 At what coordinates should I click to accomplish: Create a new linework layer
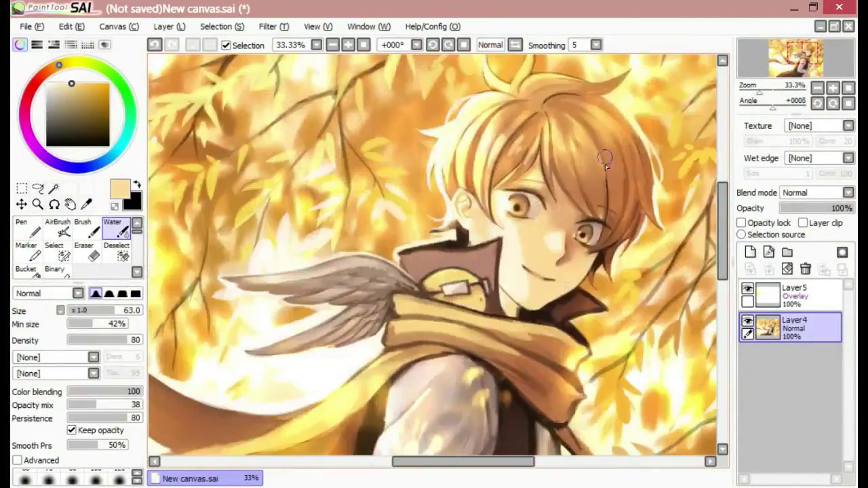[x=768, y=252]
